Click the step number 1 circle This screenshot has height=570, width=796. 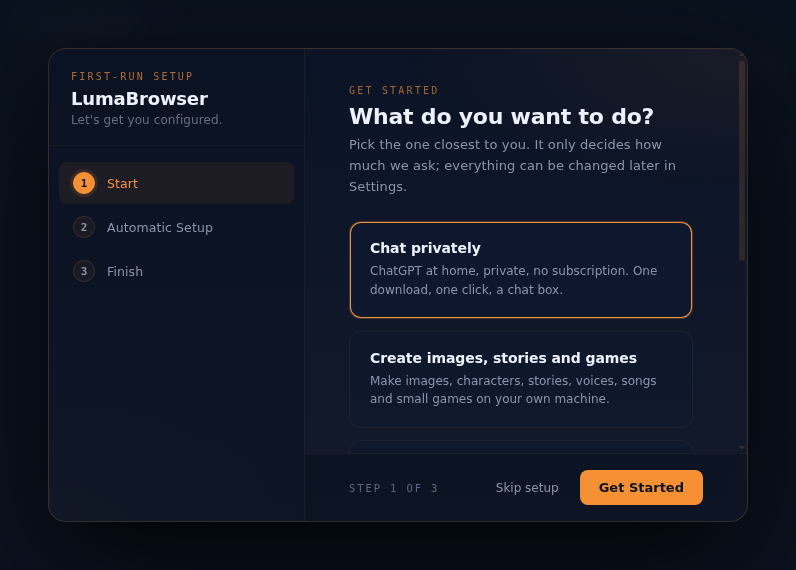click(x=84, y=183)
